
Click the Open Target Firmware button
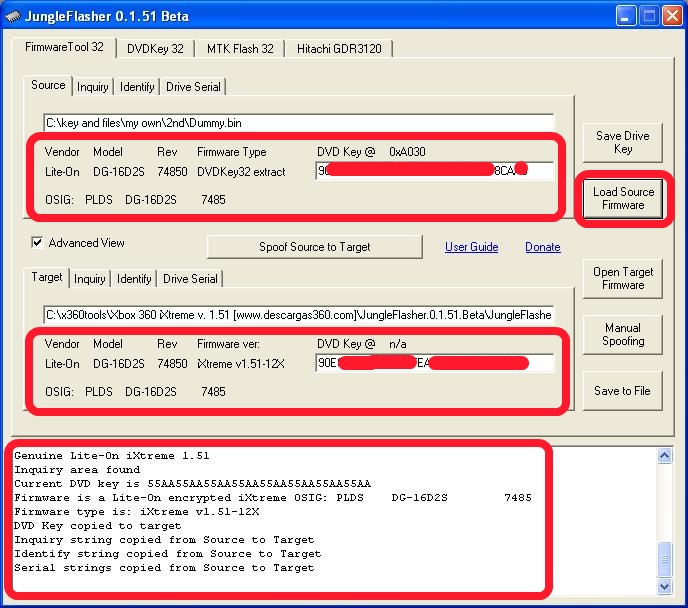[623, 279]
